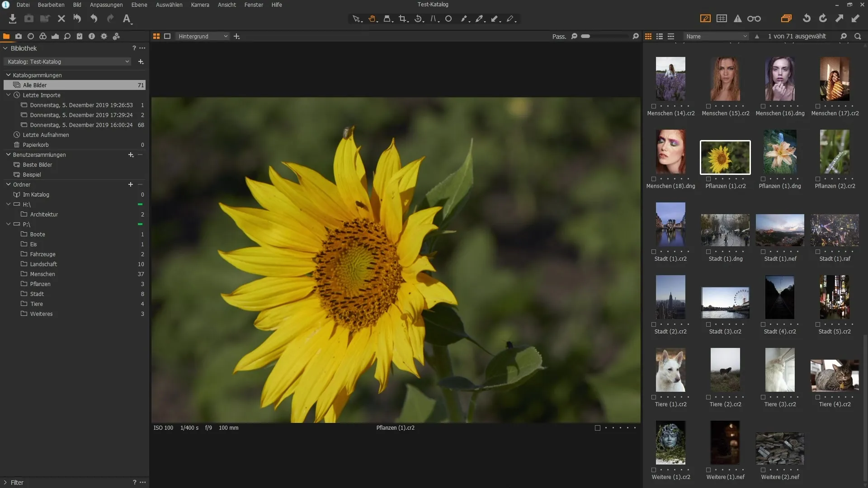Viewport: 868px width, 488px height.
Task: Open the Details tool tab magnifier
Action: [x=67, y=36]
